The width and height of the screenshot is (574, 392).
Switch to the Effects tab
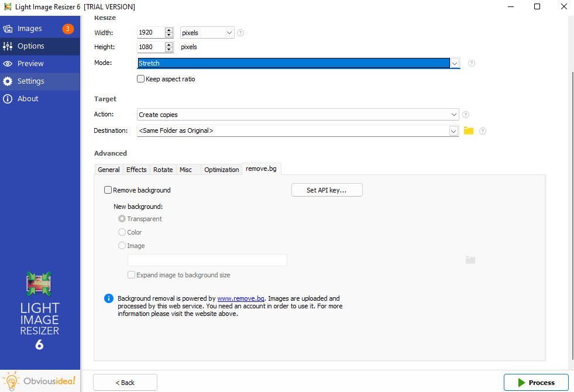(x=136, y=170)
